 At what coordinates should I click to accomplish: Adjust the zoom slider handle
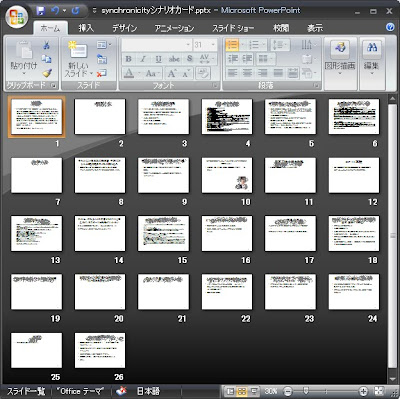(306, 391)
